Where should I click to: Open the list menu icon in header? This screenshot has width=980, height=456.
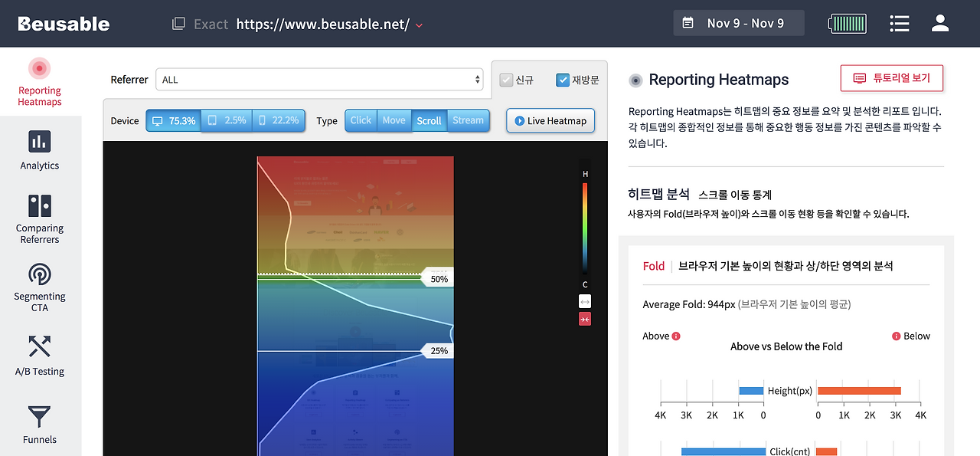(x=900, y=23)
